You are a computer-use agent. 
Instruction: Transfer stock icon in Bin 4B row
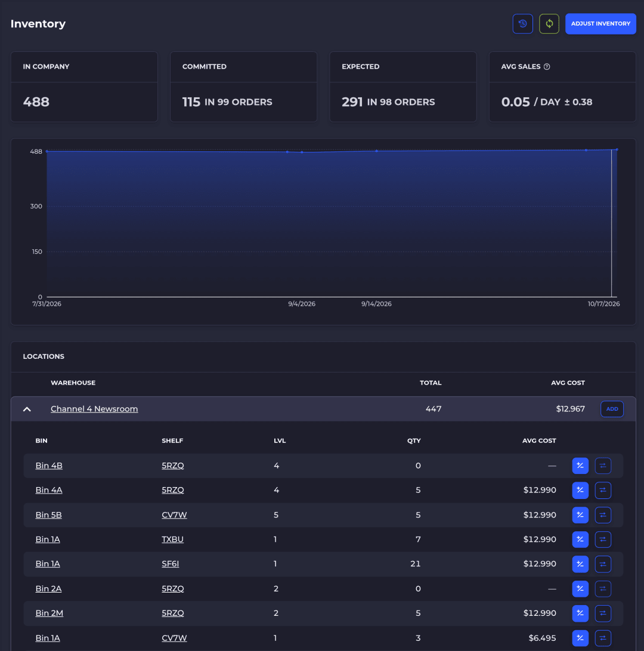coord(602,466)
